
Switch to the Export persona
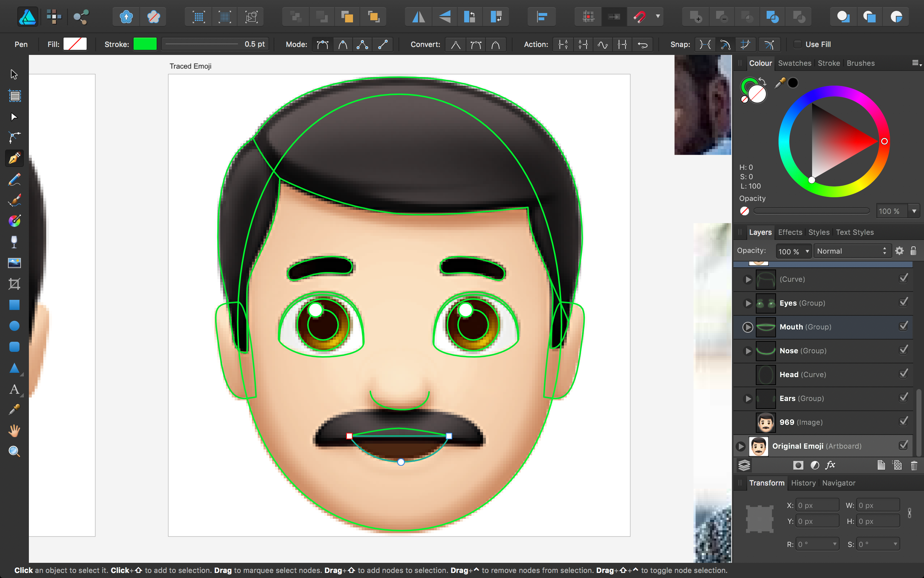(x=80, y=17)
